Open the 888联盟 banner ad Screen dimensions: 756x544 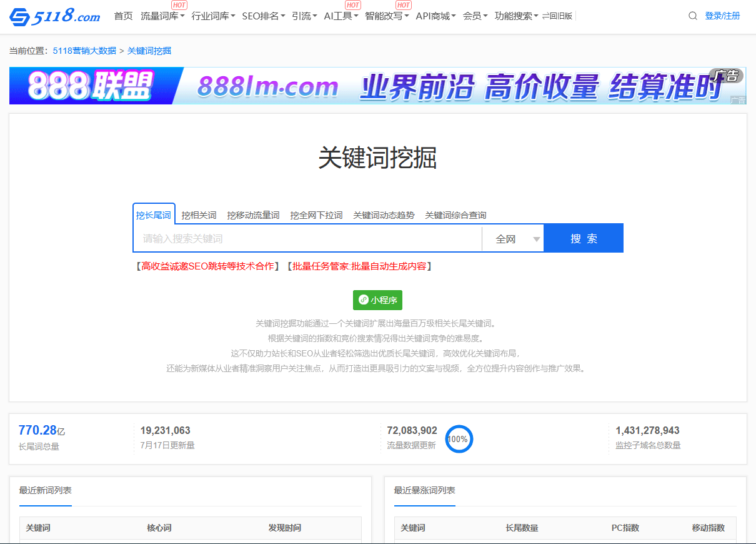point(377,86)
